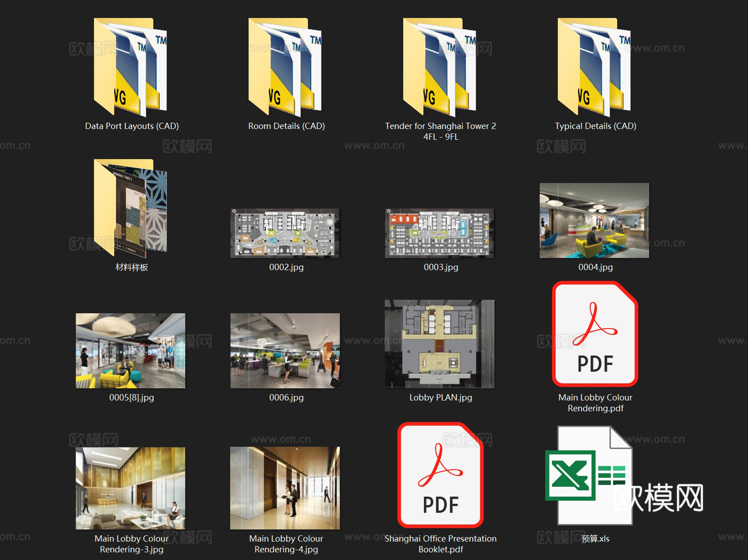Click Shanghai Office Presentation Booklet PDF icon
The width and height of the screenshot is (748, 560).
click(x=440, y=475)
